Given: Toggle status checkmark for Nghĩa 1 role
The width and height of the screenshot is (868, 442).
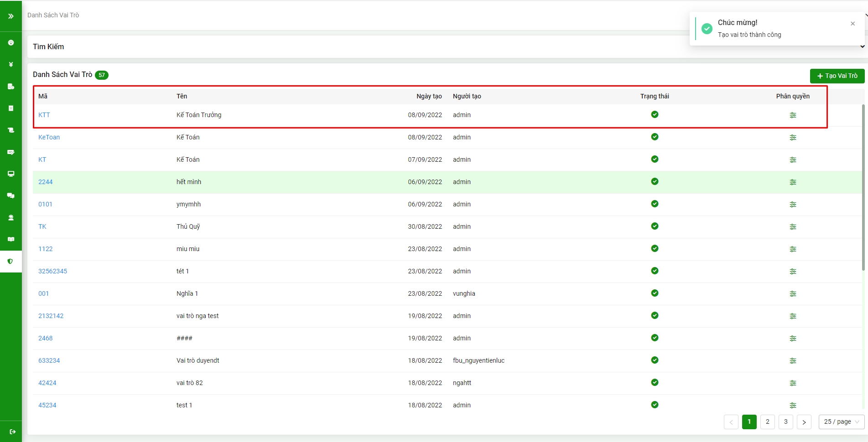Looking at the screenshot, I should tap(655, 293).
